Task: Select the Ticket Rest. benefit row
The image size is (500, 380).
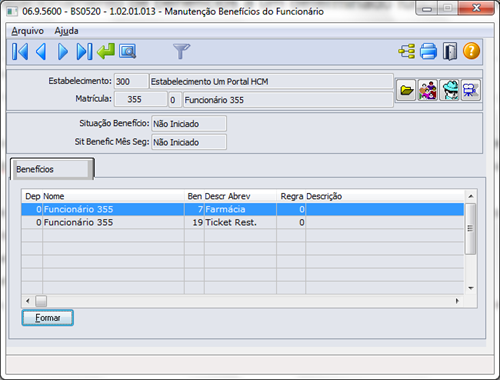Action: point(243,222)
